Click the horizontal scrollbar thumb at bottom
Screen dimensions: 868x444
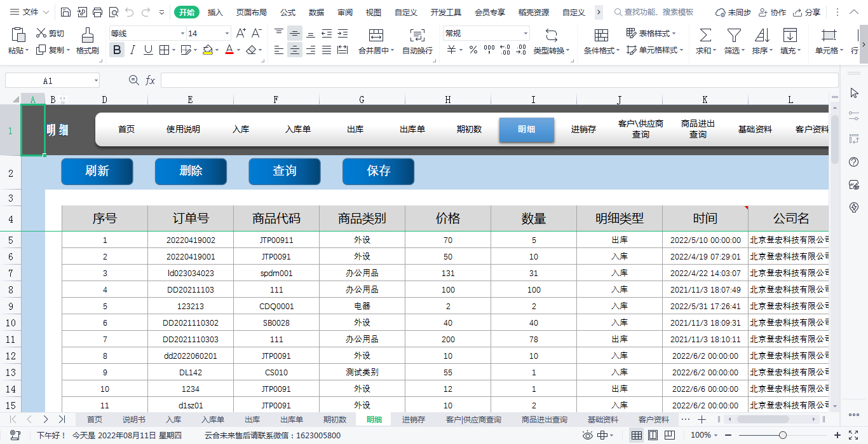763,419
